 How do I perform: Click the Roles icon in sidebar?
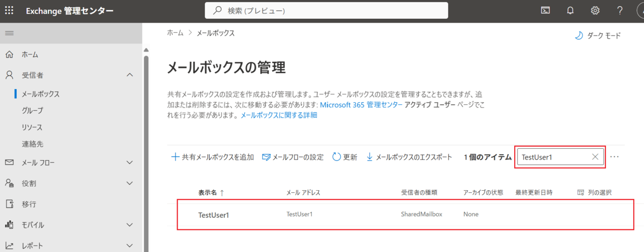pos(9,183)
